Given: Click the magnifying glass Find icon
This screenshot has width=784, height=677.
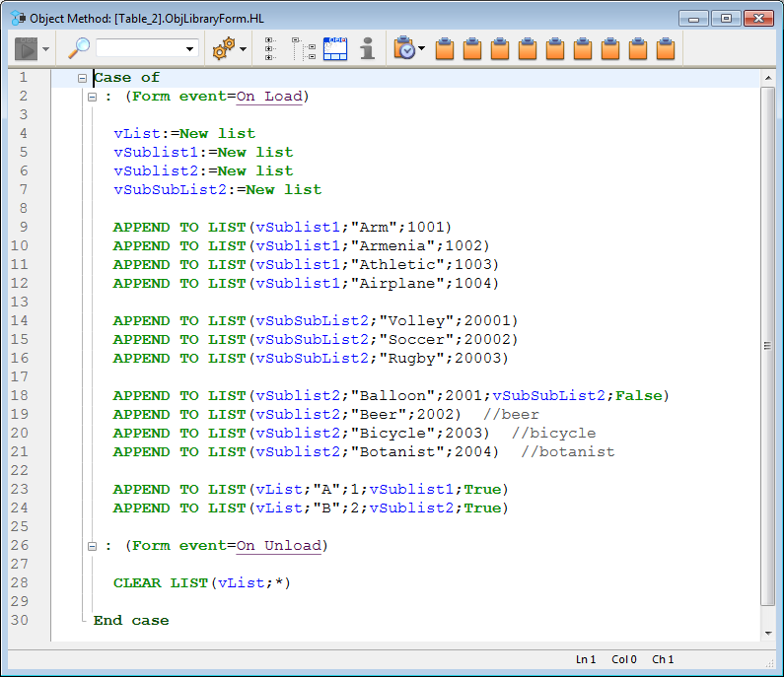Looking at the screenshot, I should click(x=79, y=48).
